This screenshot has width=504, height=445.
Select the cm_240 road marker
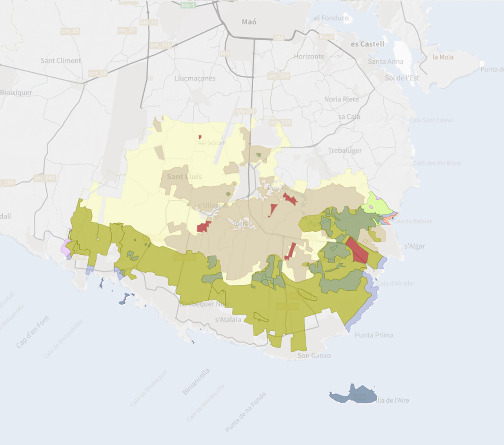44,178
